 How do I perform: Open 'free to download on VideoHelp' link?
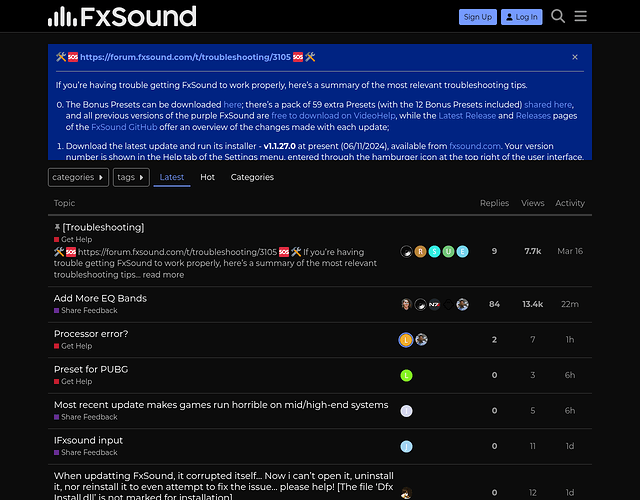coord(333,116)
